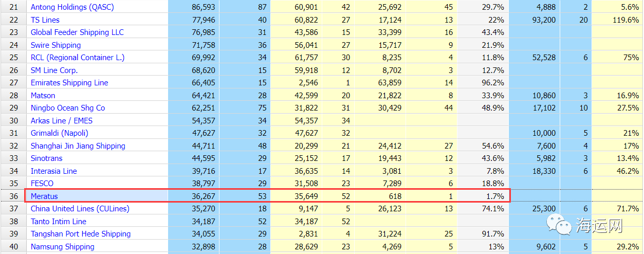Open Tanto Intim Line link
The image size is (644, 254).
pos(59,221)
